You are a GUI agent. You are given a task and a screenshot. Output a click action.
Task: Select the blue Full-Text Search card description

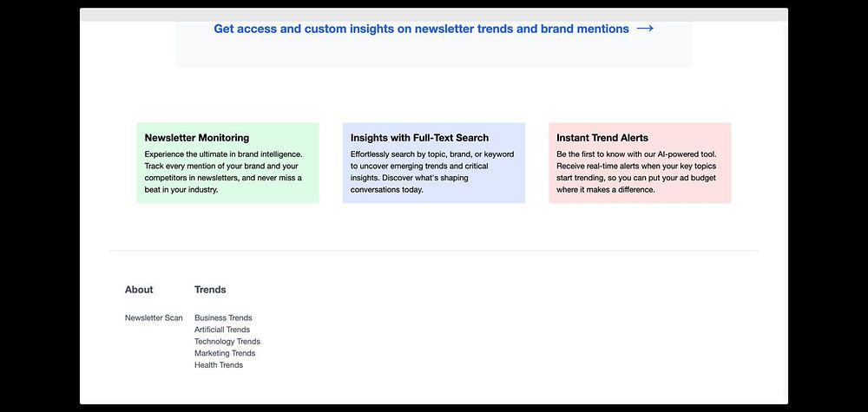pyautogui.click(x=432, y=172)
